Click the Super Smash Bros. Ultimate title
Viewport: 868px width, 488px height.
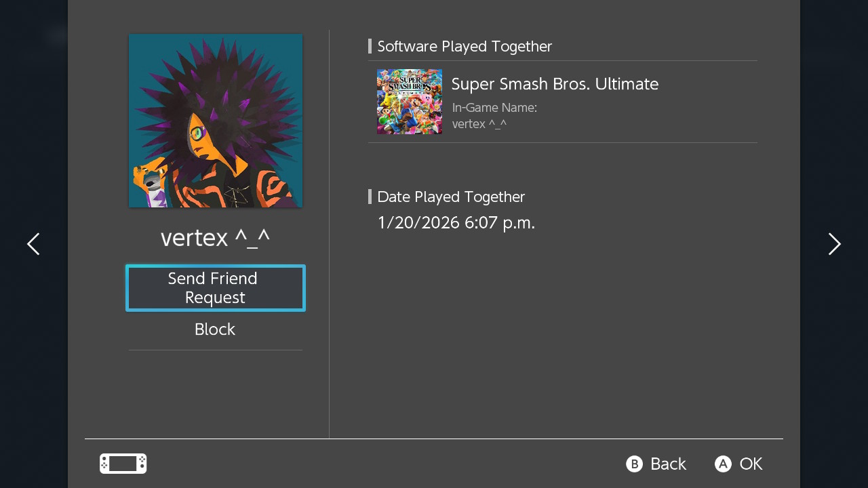click(555, 84)
